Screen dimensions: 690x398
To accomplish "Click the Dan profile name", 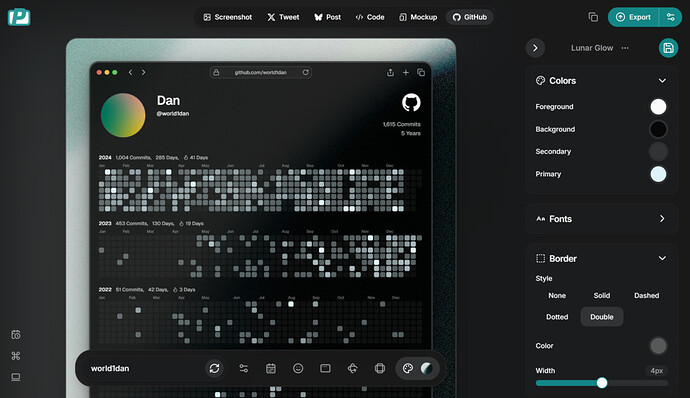I will coord(168,101).
